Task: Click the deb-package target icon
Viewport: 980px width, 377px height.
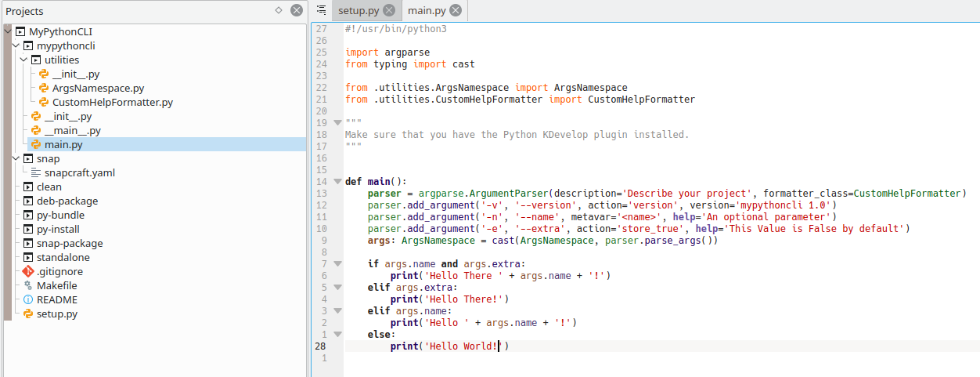Action: [28, 201]
